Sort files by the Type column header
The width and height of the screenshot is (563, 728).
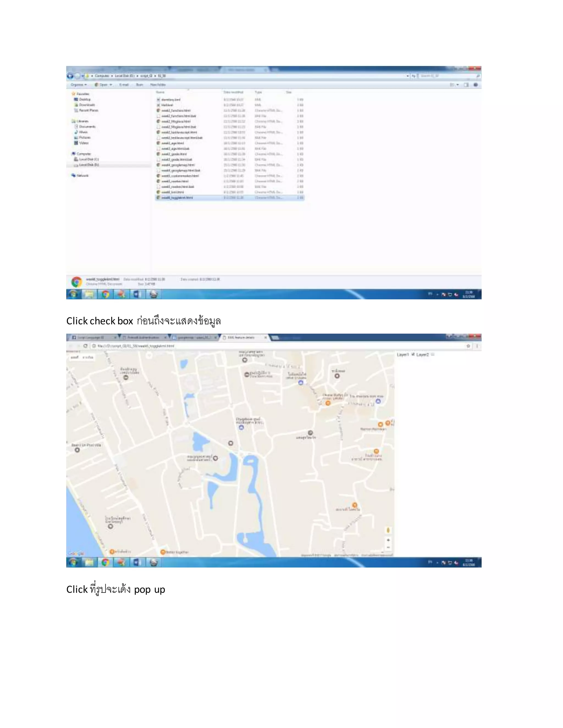click(x=258, y=92)
